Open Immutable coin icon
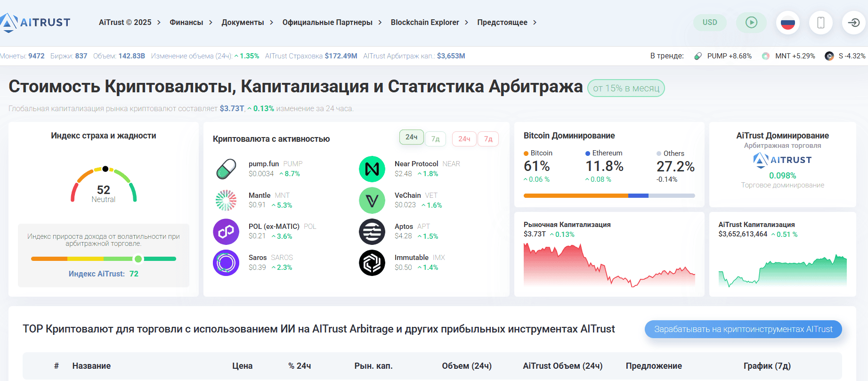The width and height of the screenshot is (868, 381). pos(372,263)
